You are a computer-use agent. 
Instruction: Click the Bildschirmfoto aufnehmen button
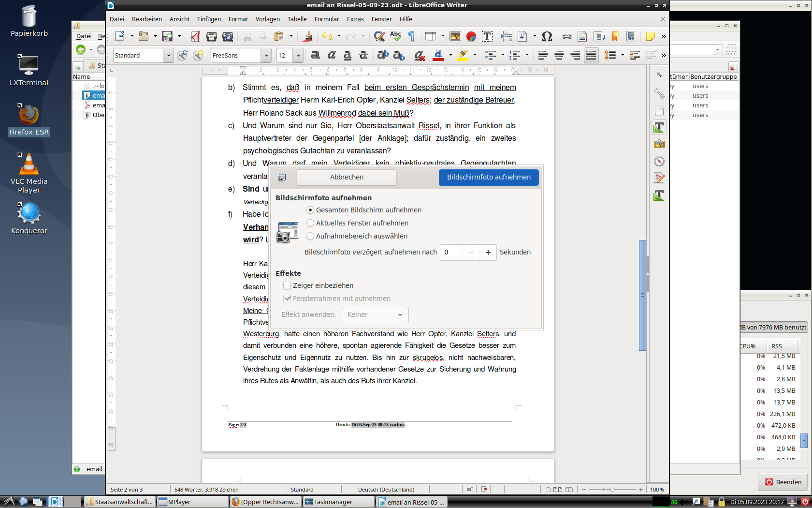[489, 177]
